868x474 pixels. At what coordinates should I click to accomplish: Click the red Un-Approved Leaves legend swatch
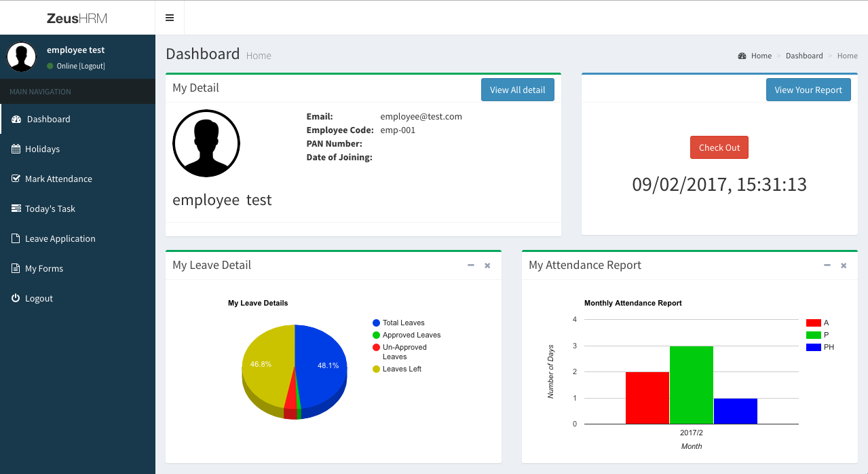376,347
